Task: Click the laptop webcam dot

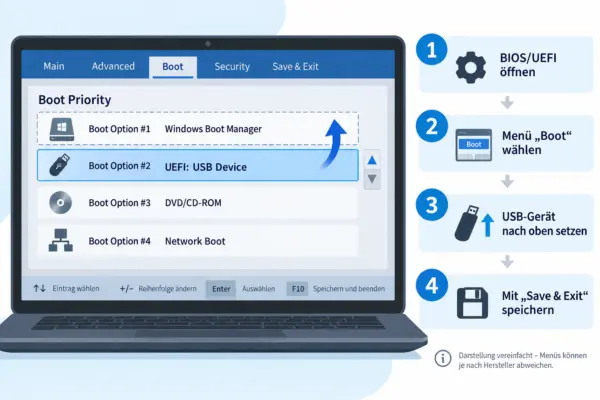Action: tap(208, 44)
